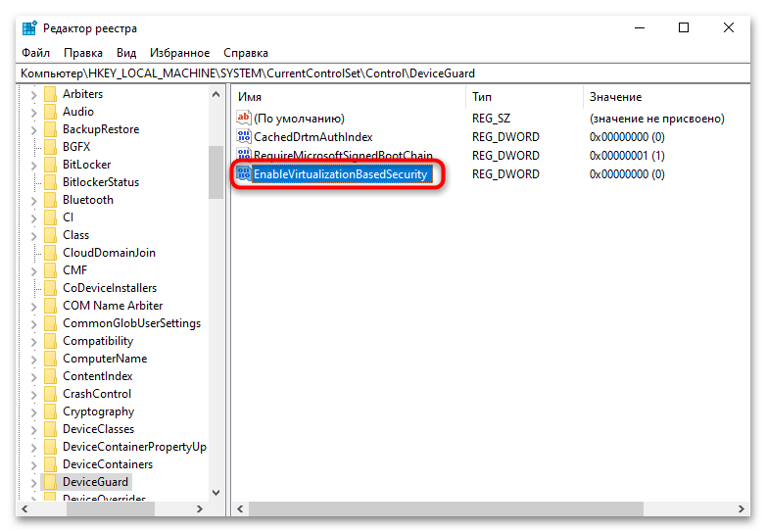
Task: Expand the CI key
Action: point(33,218)
